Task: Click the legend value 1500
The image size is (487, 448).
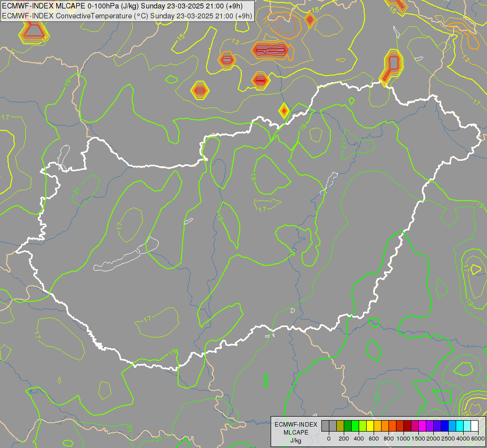Action: pos(418,439)
